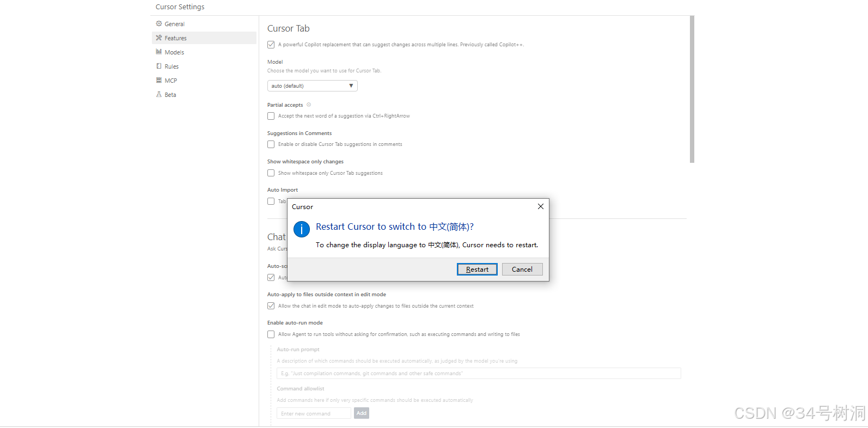Select the Features settings section
This screenshot has height=428, width=868.
[204, 38]
